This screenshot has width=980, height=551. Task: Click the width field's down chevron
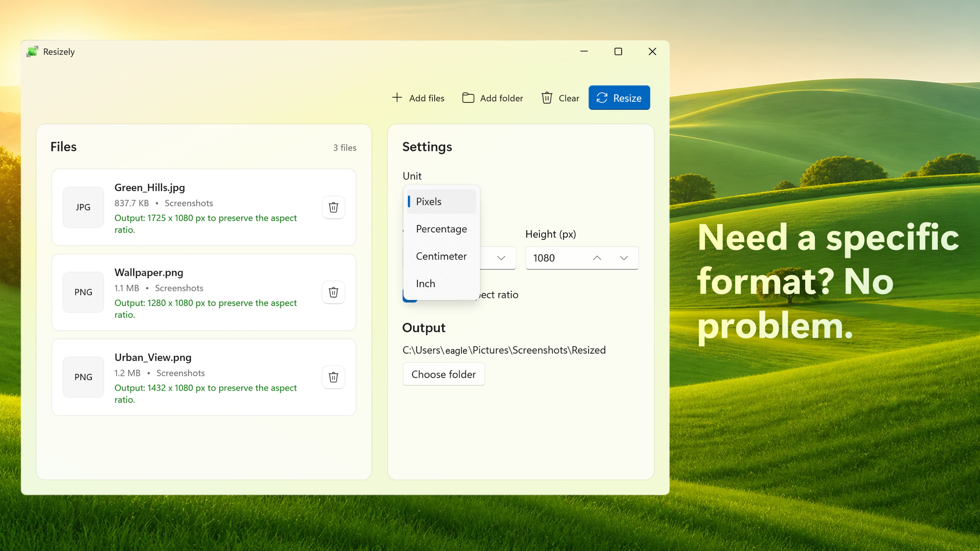(x=501, y=258)
